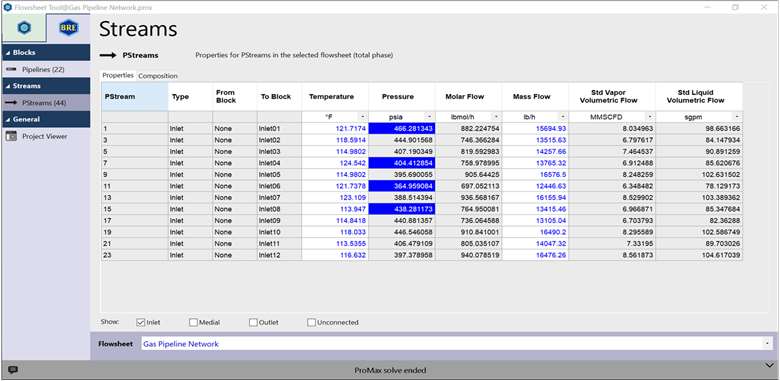Open Pipelines (22) in the sidebar

pyautogui.click(x=43, y=70)
